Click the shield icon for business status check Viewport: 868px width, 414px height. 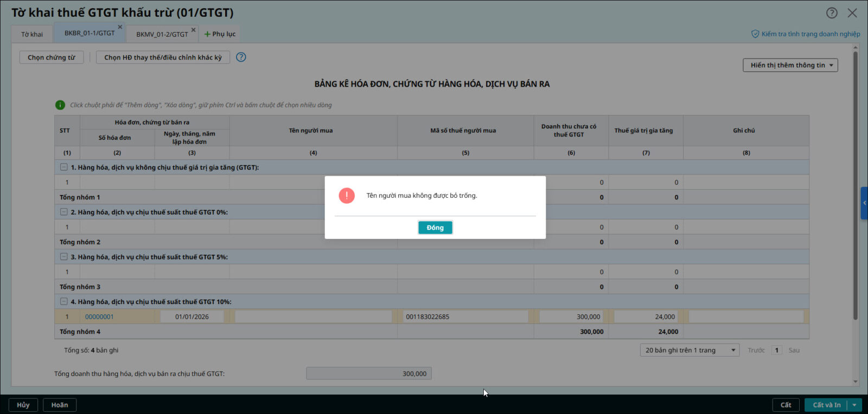755,34
